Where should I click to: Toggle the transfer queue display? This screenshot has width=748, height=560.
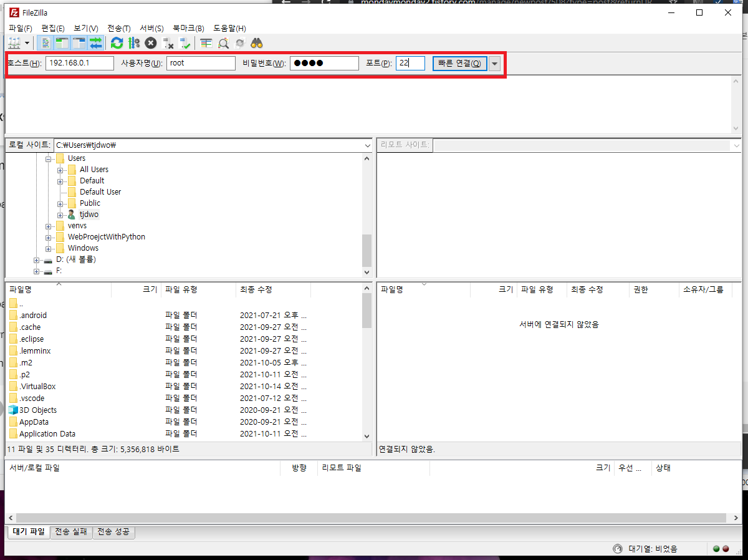95,43
